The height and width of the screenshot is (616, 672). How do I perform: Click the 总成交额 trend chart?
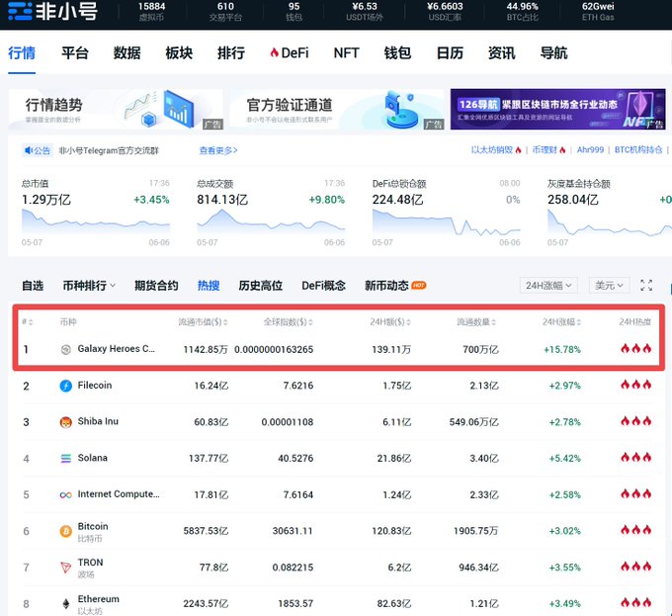pos(271,221)
